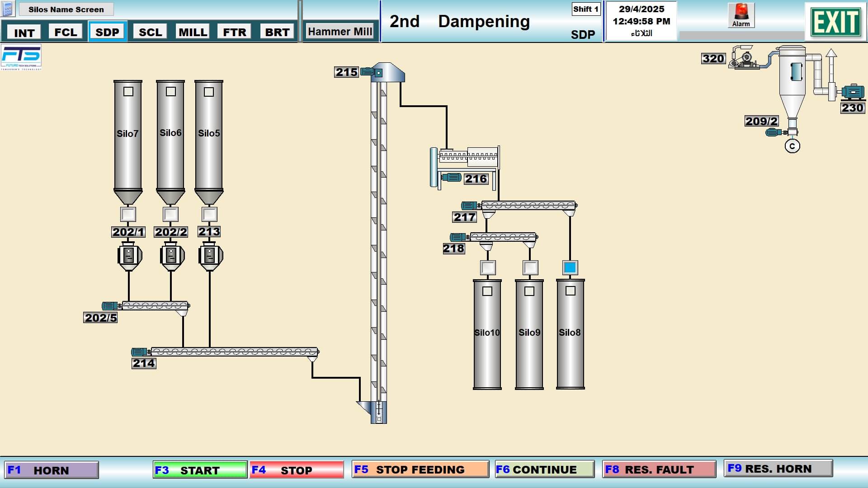Click the fan motor labeled 230
Viewport: 868px width, 488px height.
pos(853,92)
